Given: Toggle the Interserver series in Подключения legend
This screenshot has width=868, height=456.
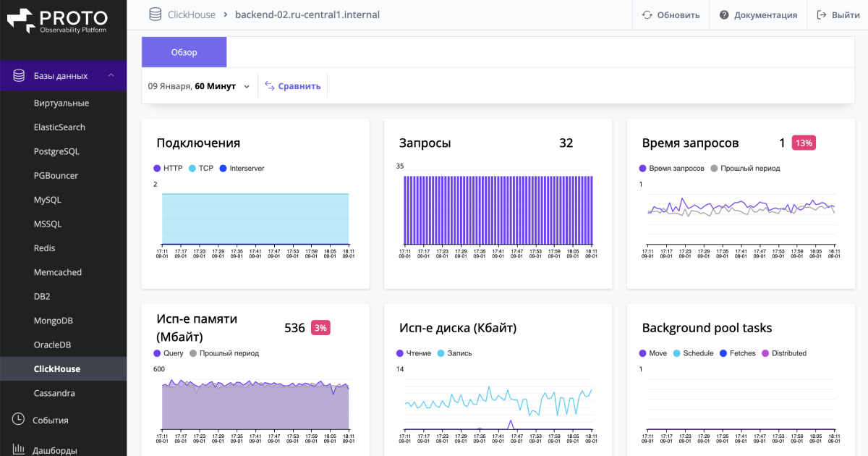Looking at the screenshot, I should point(242,168).
